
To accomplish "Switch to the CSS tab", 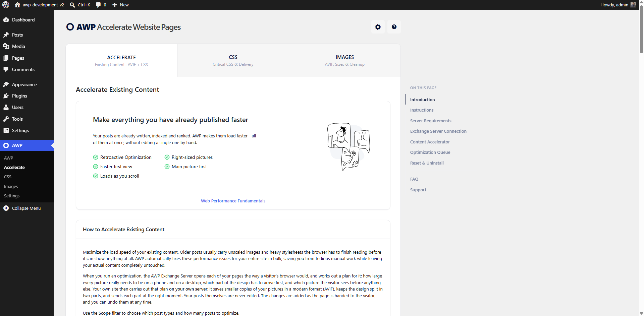I will [x=233, y=60].
